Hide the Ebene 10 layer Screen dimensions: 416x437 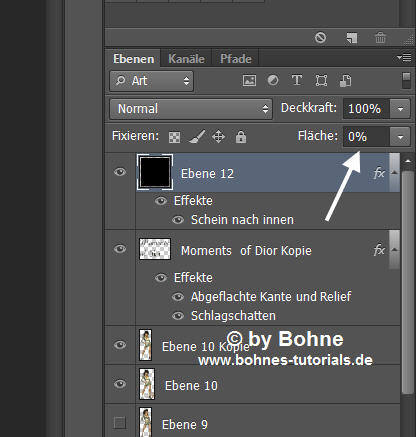pyautogui.click(x=120, y=384)
